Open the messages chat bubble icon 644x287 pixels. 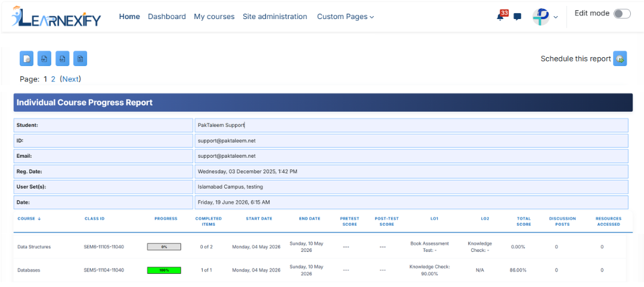[518, 17]
